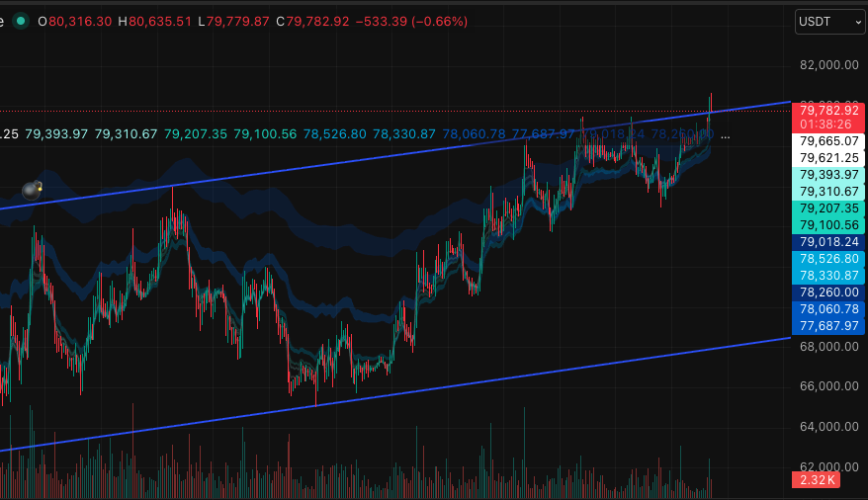Click the change value −533.39 (−0.66%)
This screenshot has width=868, height=500.
(411, 22)
